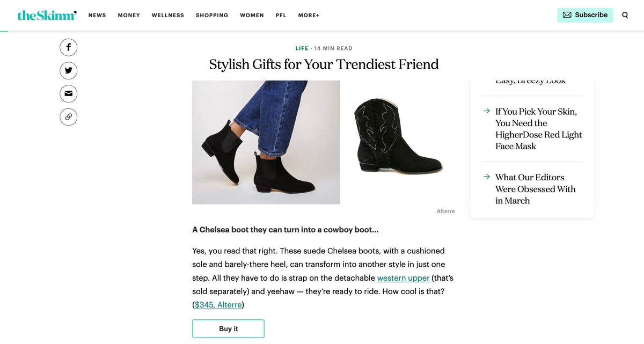The height and width of the screenshot is (344, 644).
Task: Go to the SHOPPING section
Action: [x=212, y=16]
